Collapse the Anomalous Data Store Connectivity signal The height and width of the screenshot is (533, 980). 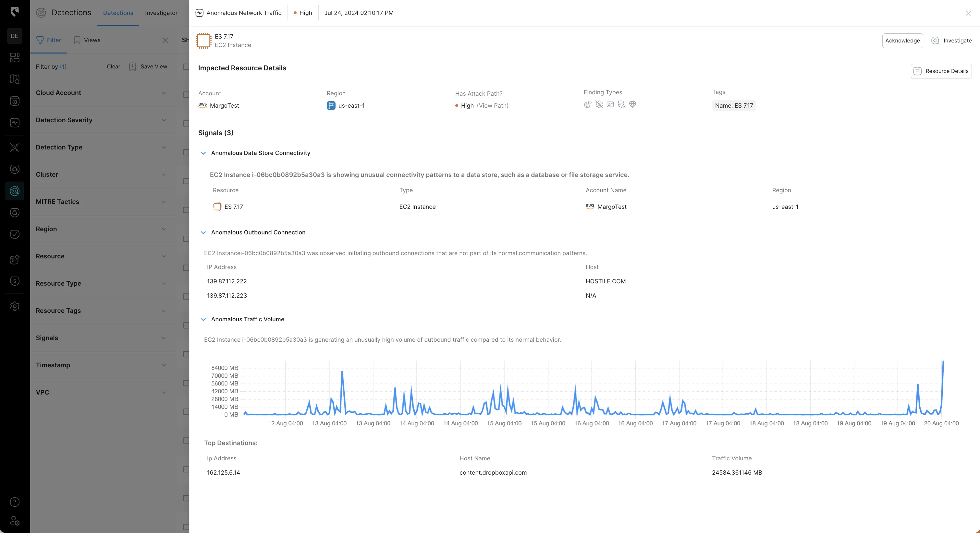(203, 153)
